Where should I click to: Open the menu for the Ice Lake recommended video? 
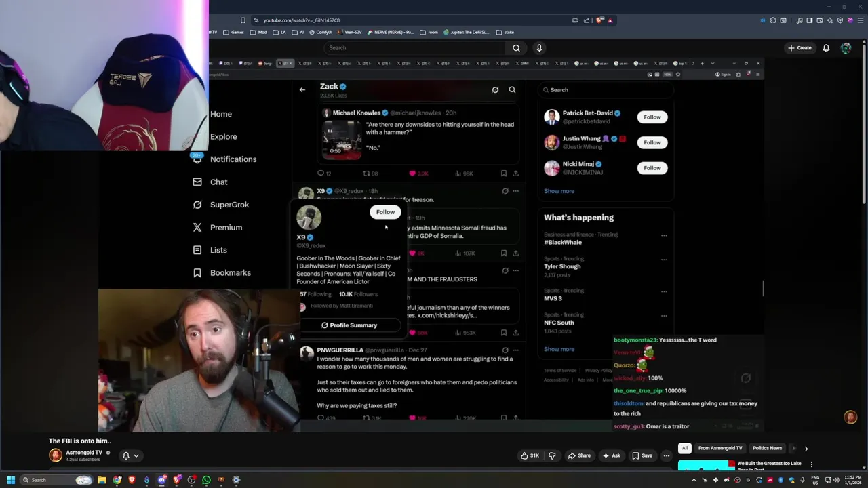tap(812, 464)
